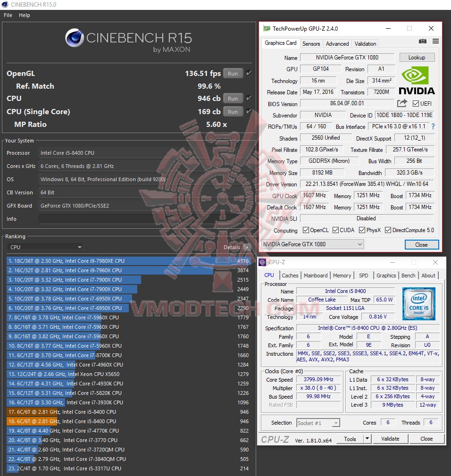Open the Bench tab in CPU-Z

(x=408, y=276)
